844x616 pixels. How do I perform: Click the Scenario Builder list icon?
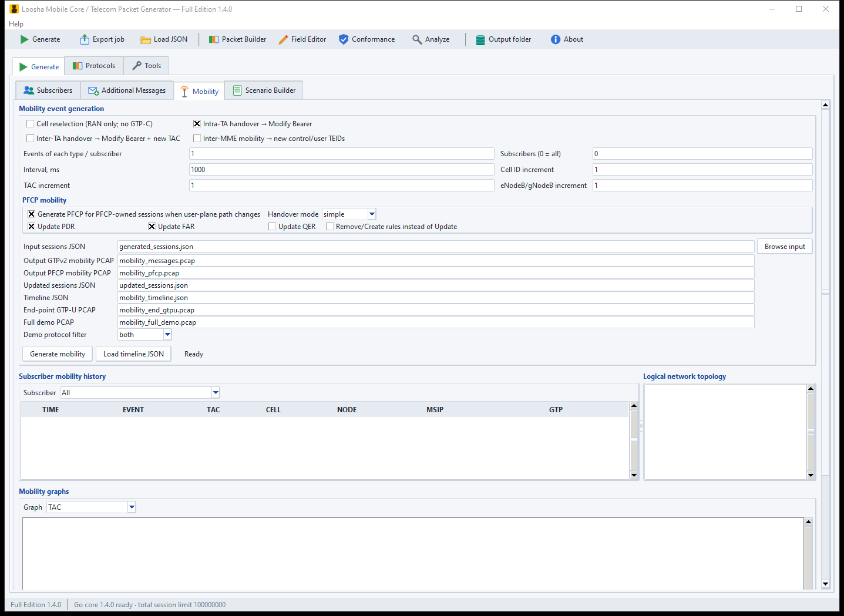(x=237, y=90)
